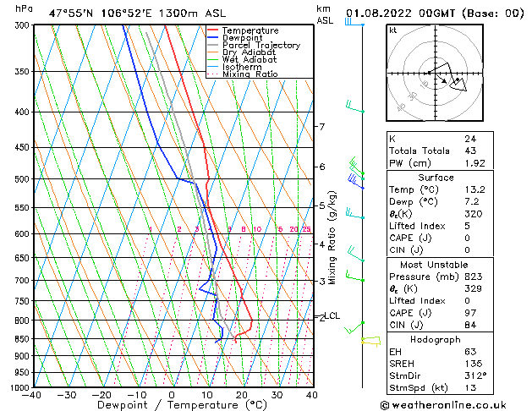
Task: Click the vertical 'Mixing Ratio (g/kg)' axis label
Action: coord(332,238)
